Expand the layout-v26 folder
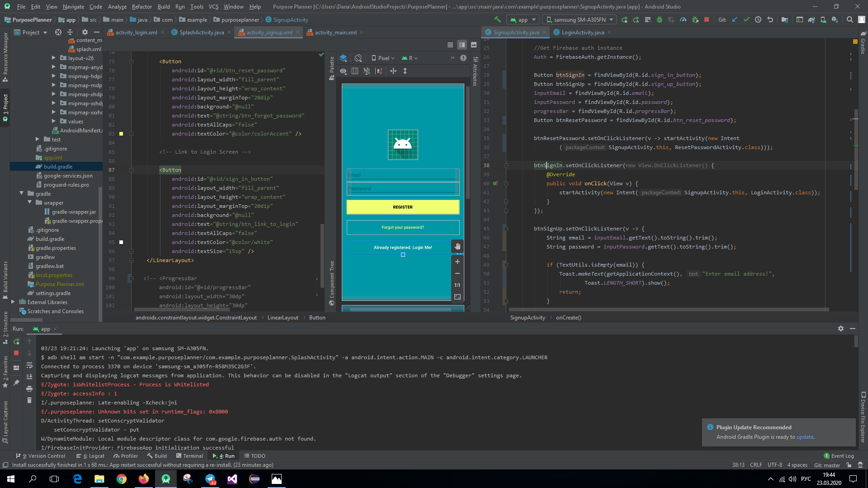Viewport: 868px width, 488px height. [x=53, y=58]
